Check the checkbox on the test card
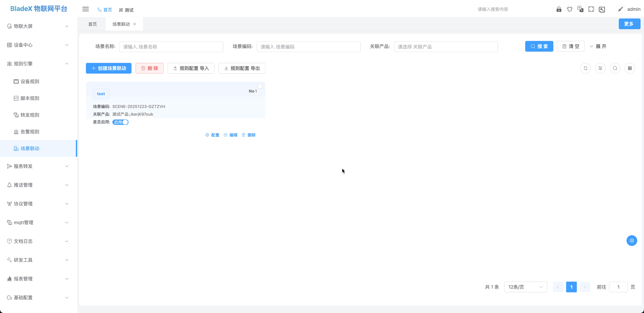644x313 pixels. [x=260, y=86]
